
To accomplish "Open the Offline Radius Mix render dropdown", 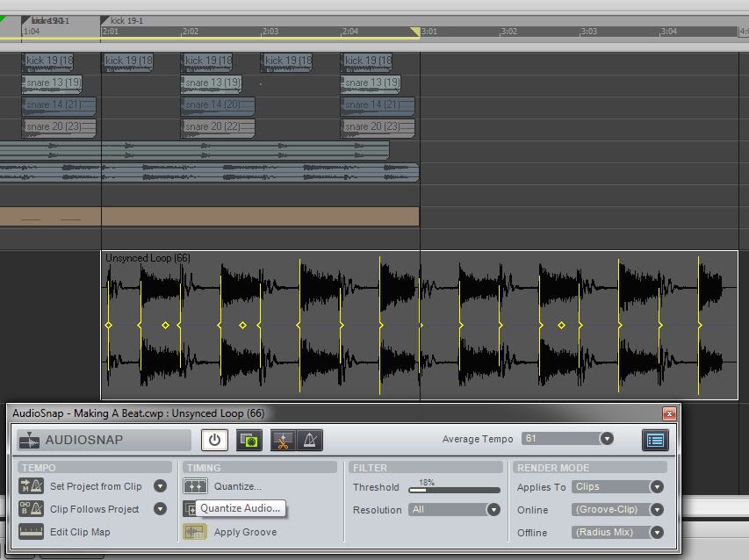I will 656,533.
